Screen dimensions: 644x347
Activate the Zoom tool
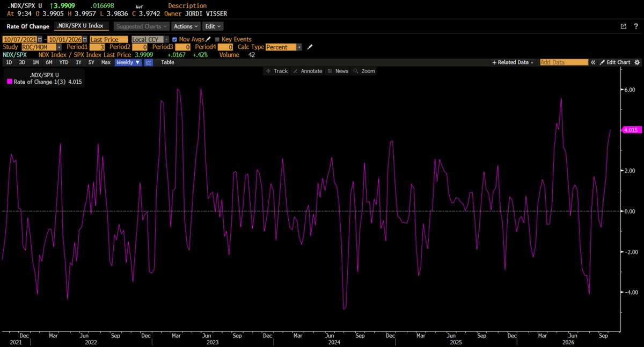click(x=364, y=71)
